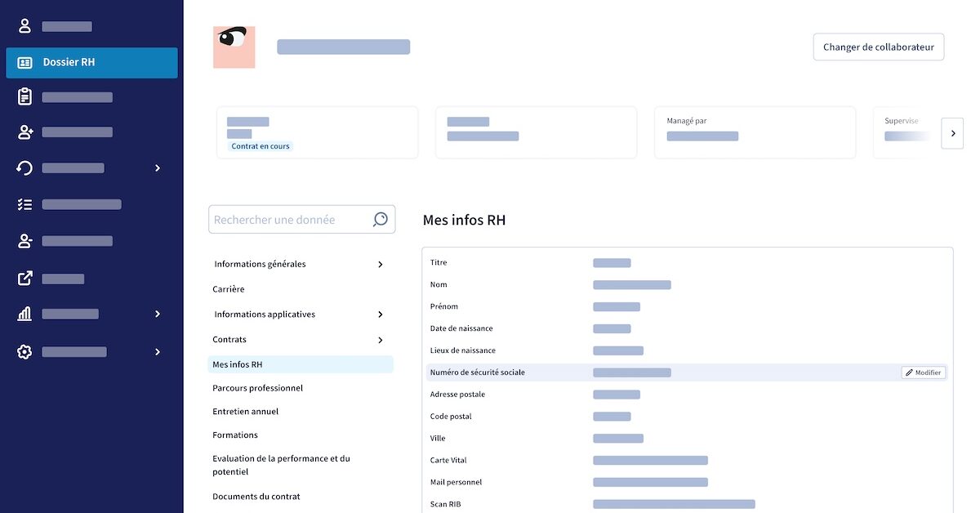Viewport: 980px width, 513px height.
Task: Open the circular history arrow sidebar icon
Action: pos(24,167)
